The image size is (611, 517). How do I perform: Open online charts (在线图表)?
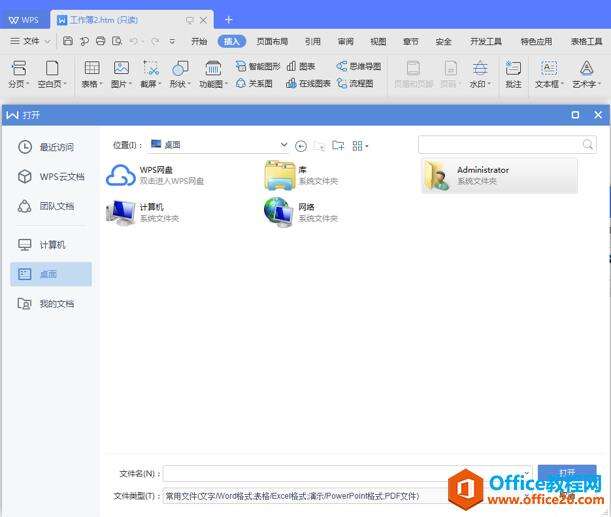coord(308,83)
